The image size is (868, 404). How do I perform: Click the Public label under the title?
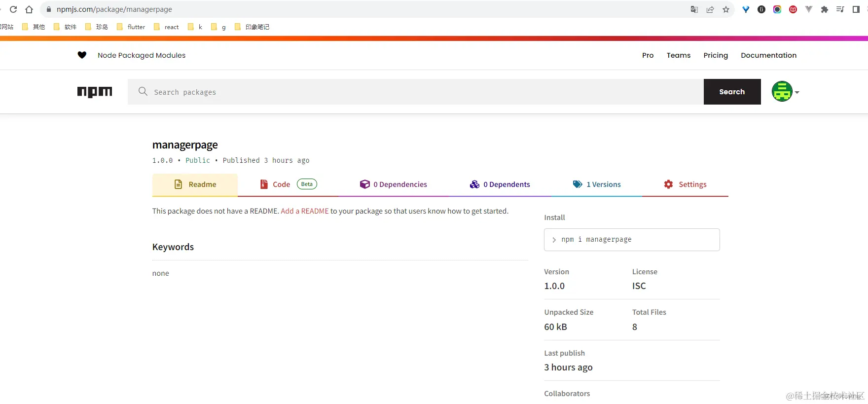[198, 160]
